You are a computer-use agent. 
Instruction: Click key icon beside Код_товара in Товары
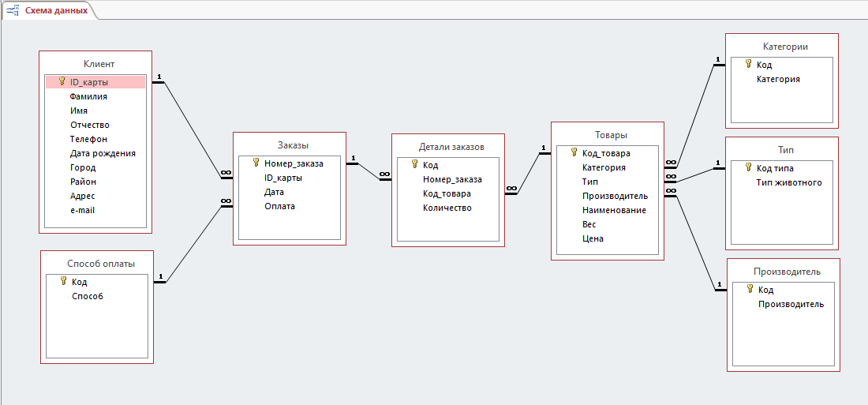574,152
